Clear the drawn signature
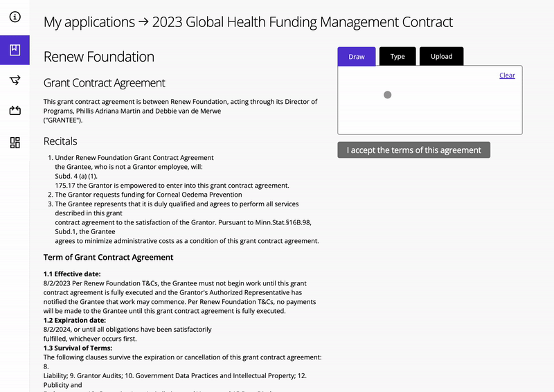Viewport: 554px width, 392px height. coord(507,75)
